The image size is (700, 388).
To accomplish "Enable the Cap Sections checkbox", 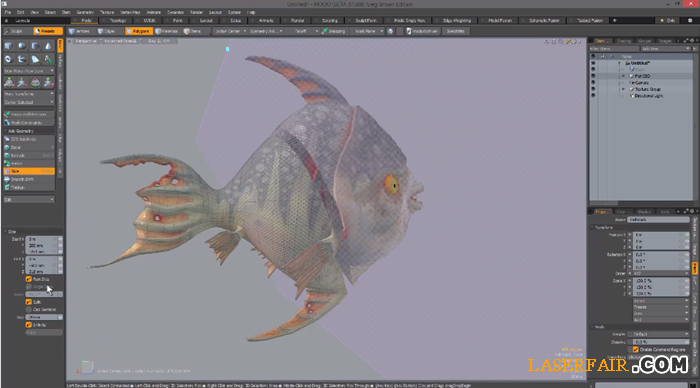I will (x=29, y=309).
